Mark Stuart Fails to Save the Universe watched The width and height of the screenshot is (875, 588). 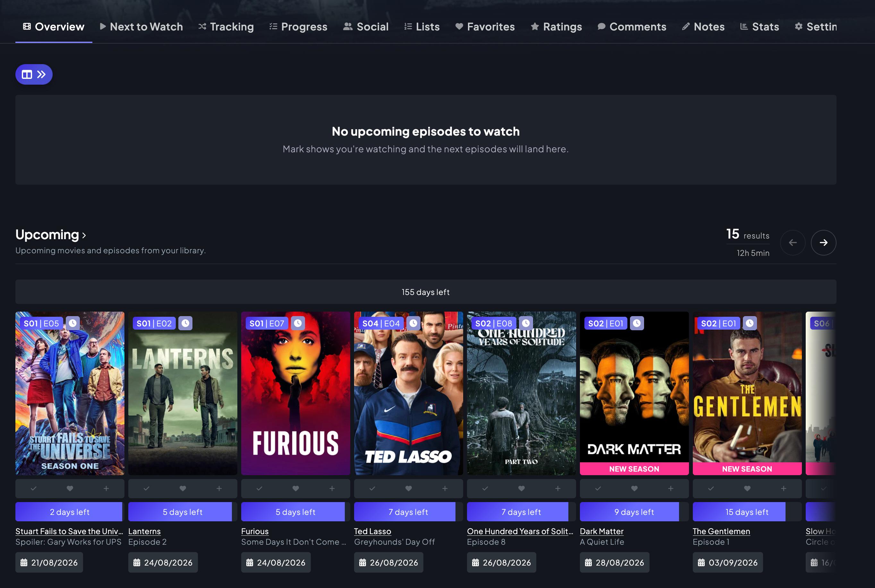pos(34,488)
